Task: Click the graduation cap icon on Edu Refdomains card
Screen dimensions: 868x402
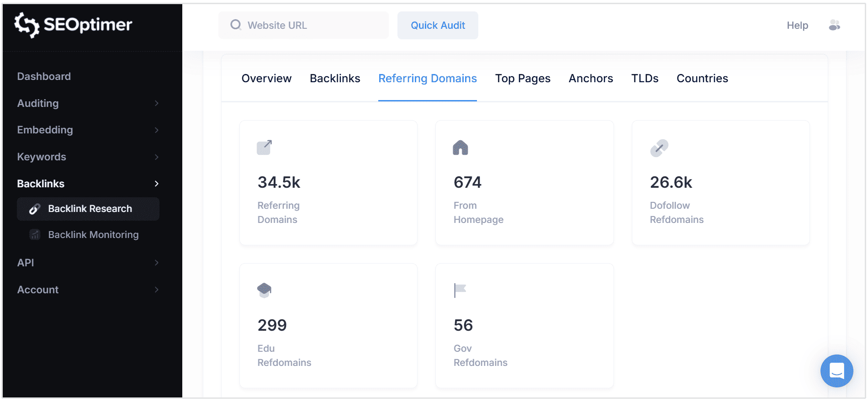Action: click(x=265, y=291)
